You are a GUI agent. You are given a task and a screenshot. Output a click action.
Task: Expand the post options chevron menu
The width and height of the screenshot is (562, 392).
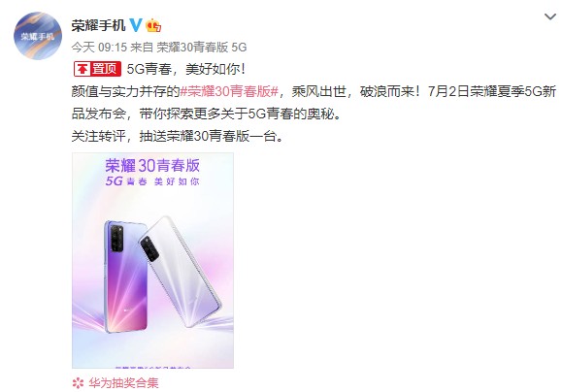coord(550,16)
